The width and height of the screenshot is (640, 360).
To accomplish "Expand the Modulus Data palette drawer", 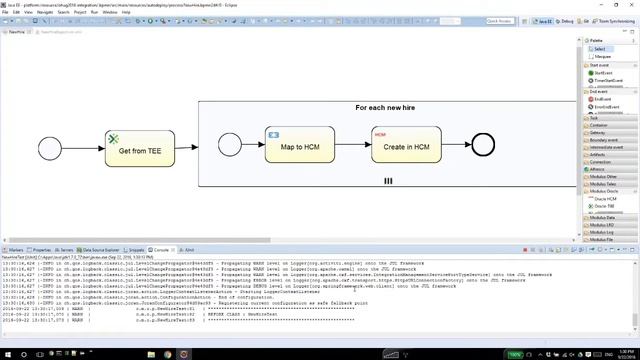I will click(x=610, y=218).
